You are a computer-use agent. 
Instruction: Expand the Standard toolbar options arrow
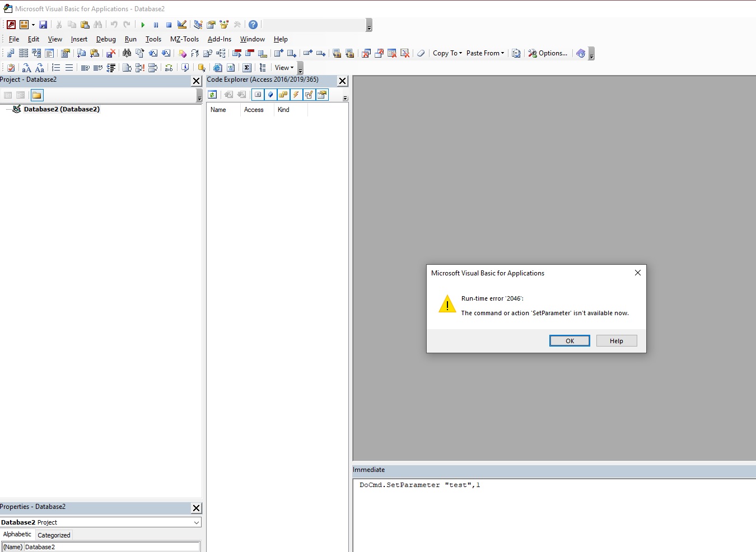click(369, 26)
